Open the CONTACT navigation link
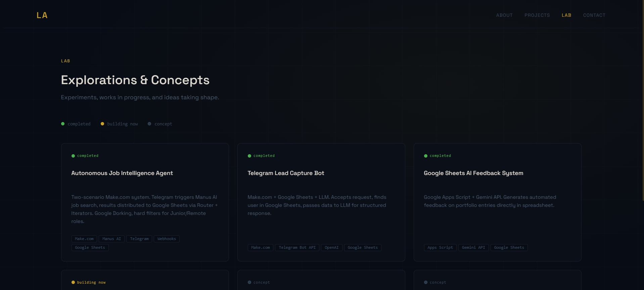This screenshot has width=644, height=290. tap(594, 15)
